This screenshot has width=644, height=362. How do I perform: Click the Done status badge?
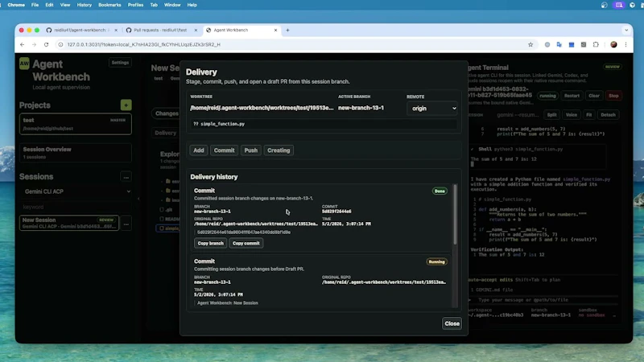pos(440,191)
